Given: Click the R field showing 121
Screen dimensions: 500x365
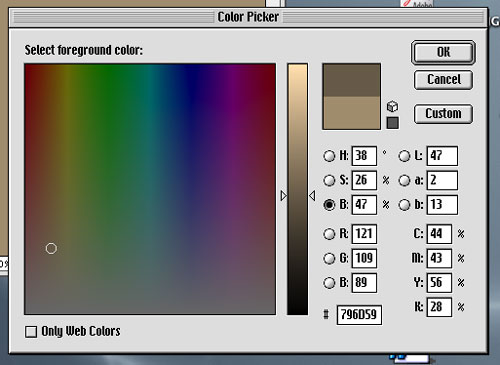Looking at the screenshot, I should 364,234.
